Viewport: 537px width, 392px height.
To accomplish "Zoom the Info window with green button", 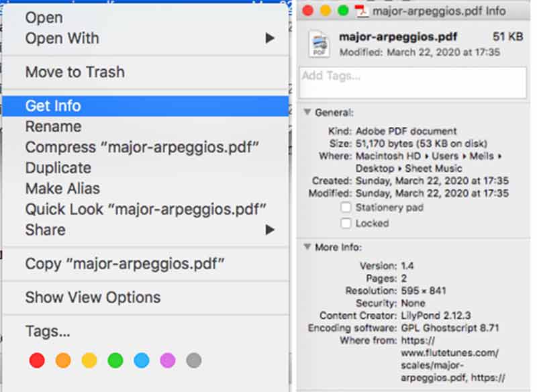I will pyautogui.click(x=343, y=11).
